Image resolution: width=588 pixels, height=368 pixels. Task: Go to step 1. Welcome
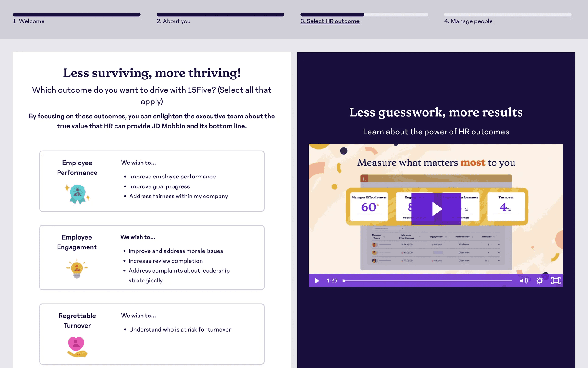[29, 21]
